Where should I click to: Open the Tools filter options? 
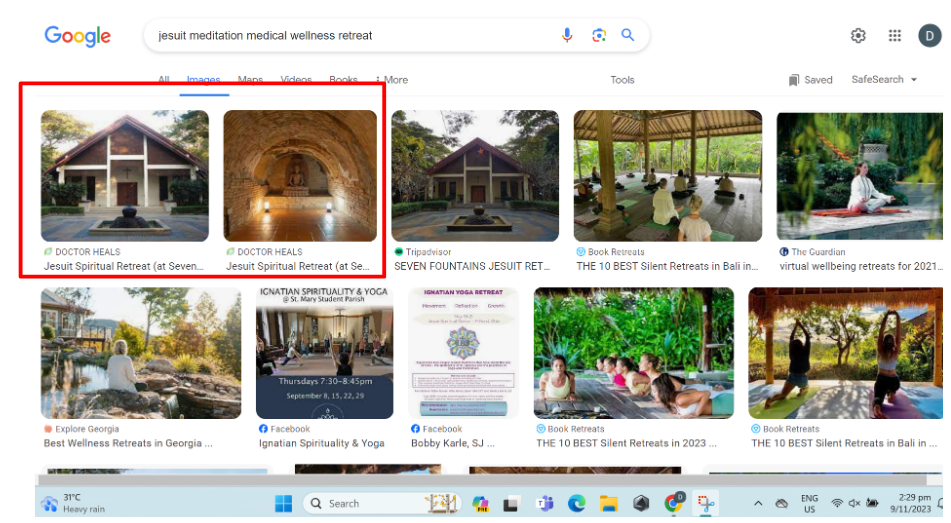coord(622,80)
